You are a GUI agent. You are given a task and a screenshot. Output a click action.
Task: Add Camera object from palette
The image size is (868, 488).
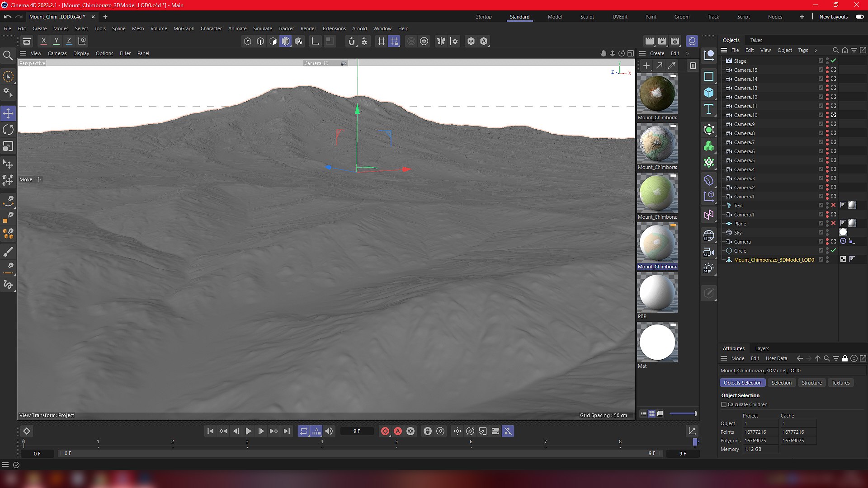(709, 252)
